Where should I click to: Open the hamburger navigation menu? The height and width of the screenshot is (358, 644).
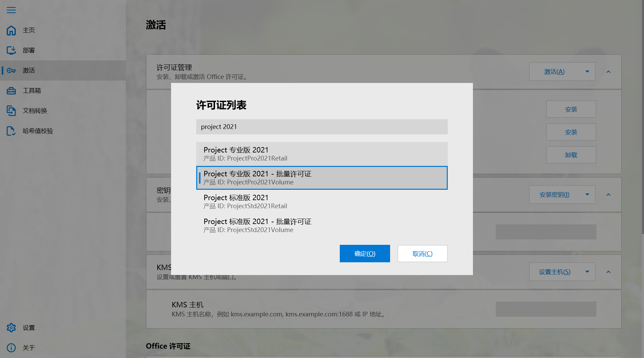tap(11, 10)
